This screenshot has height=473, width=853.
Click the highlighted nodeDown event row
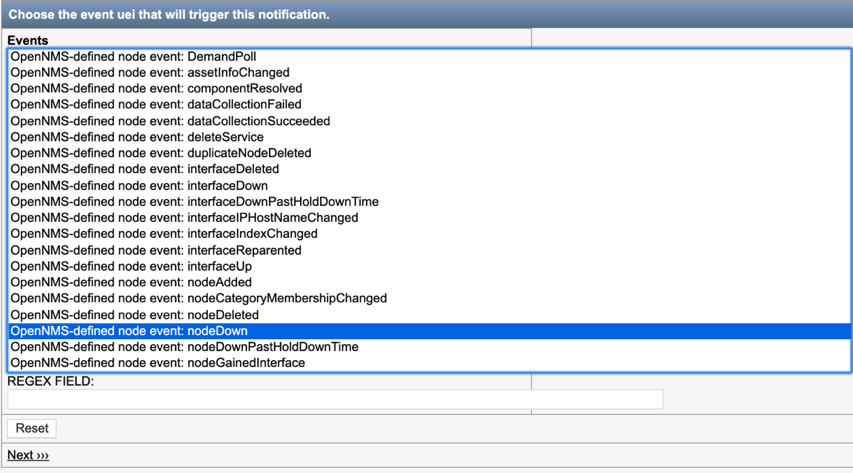[430, 331]
